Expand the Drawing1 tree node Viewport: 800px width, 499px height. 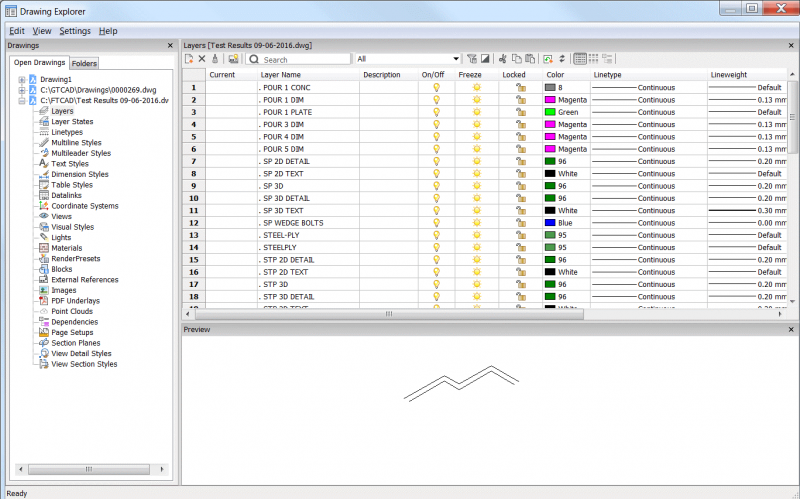22,80
